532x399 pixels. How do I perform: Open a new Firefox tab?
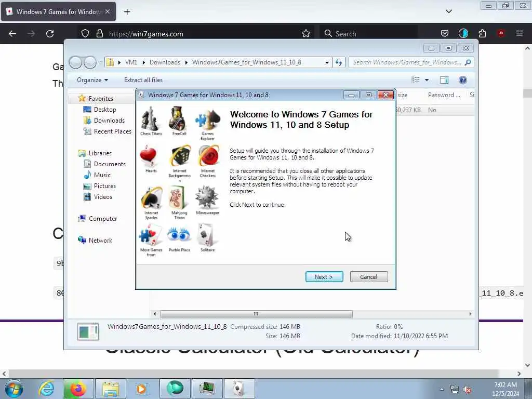coord(127,12)
